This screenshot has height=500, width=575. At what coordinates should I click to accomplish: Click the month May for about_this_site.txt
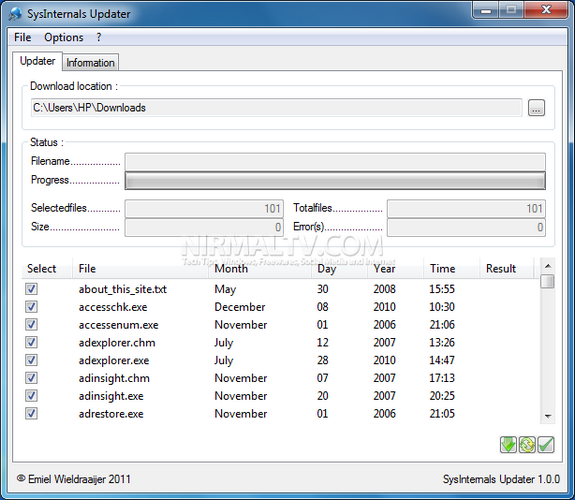(x=225, y=289)
